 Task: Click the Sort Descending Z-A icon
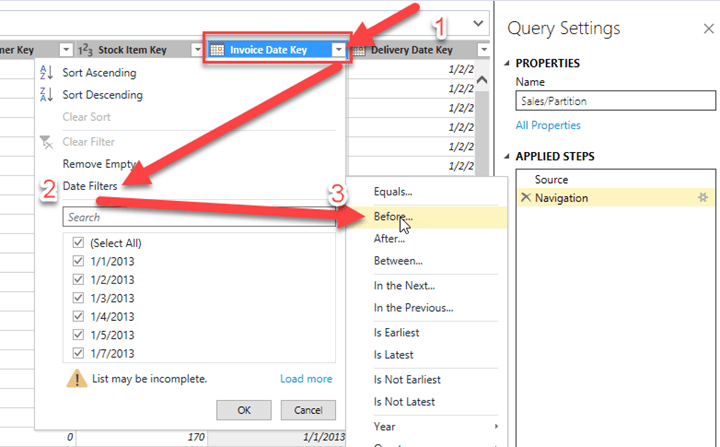[46, 95]
